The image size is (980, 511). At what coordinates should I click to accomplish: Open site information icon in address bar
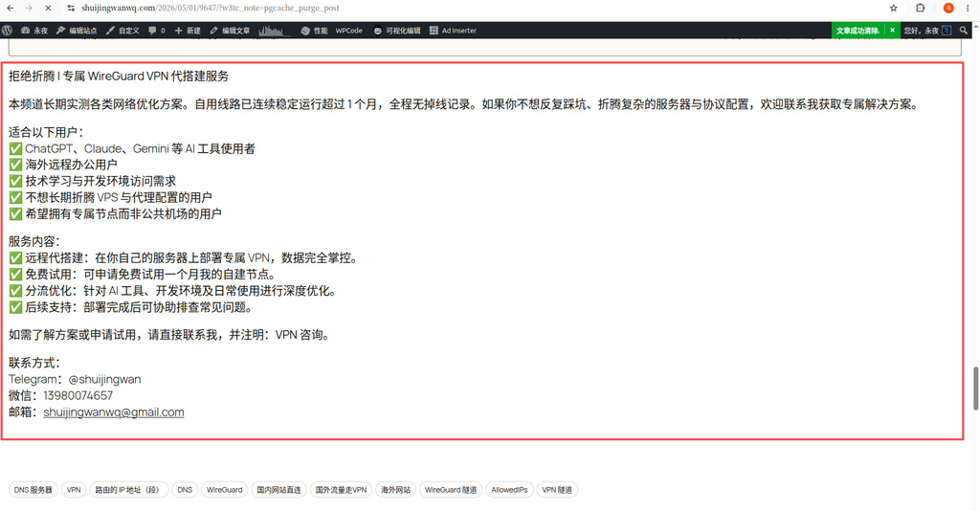pos(71,8)
